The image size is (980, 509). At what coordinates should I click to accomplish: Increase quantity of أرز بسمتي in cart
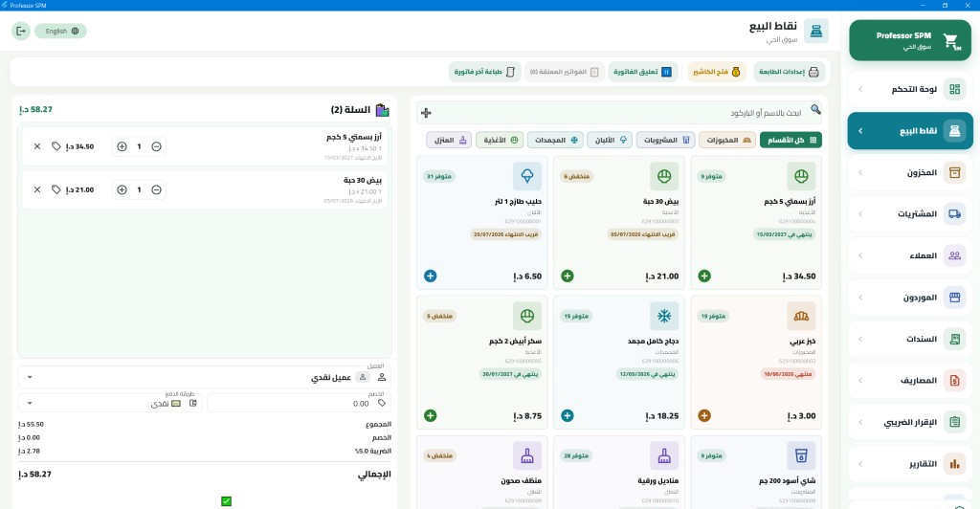(122, 146)
